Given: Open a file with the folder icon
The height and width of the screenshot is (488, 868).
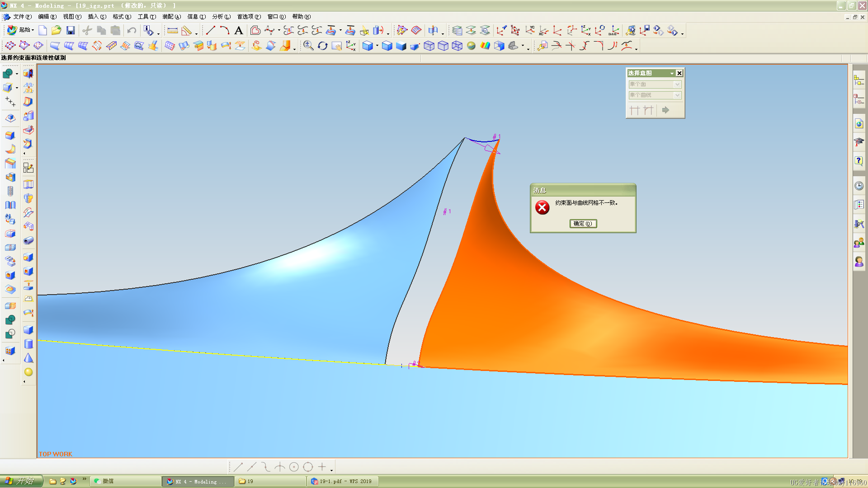Looking at the screenshot, I should pos(57,30).
